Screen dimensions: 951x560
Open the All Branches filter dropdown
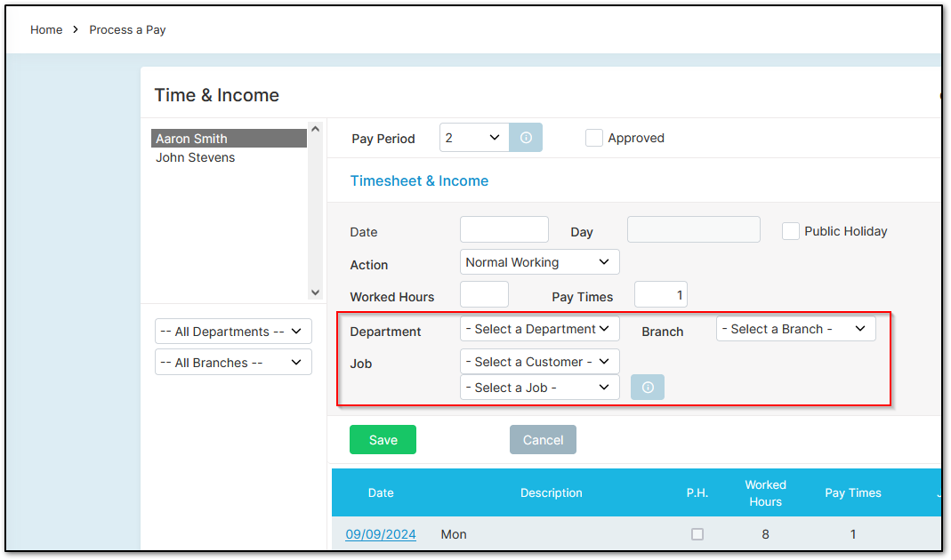pos(233,363)
